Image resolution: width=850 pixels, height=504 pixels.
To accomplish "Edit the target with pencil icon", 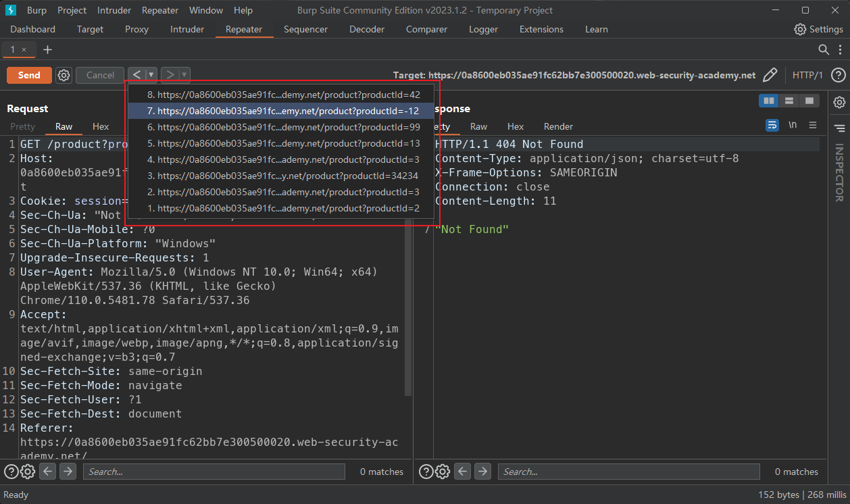I will point(770,75).
